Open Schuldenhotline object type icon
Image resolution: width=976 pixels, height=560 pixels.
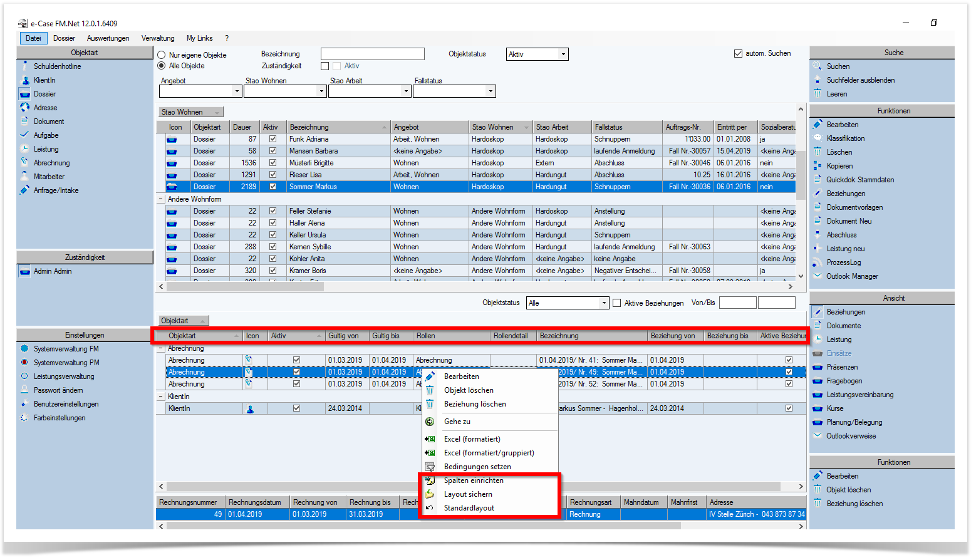(x=25, y=66)
